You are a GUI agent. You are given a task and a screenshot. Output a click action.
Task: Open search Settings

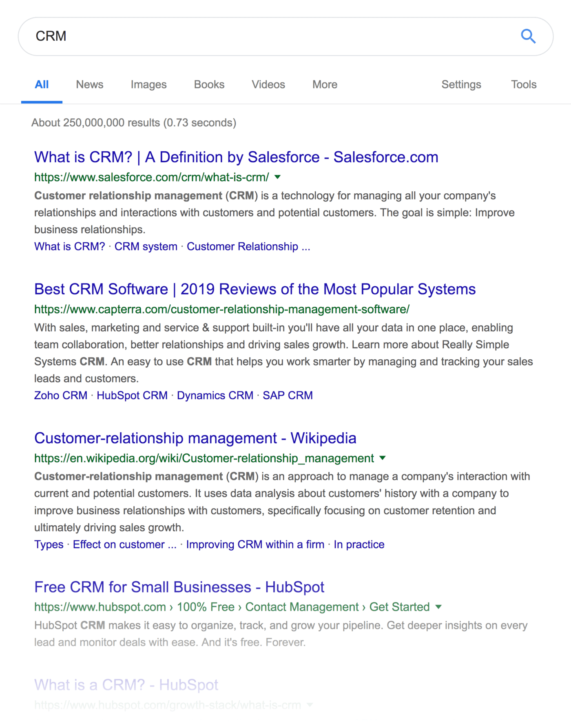(461, 84)
